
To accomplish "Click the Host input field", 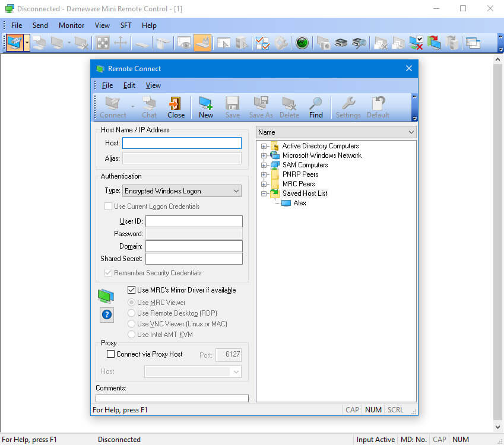I will click(x=182, y=143).
